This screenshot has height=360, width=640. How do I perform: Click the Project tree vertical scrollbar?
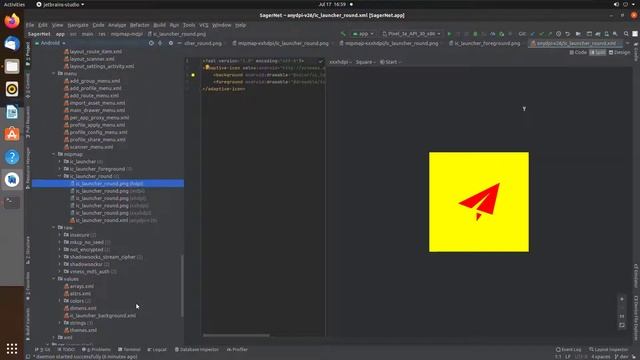182,286
